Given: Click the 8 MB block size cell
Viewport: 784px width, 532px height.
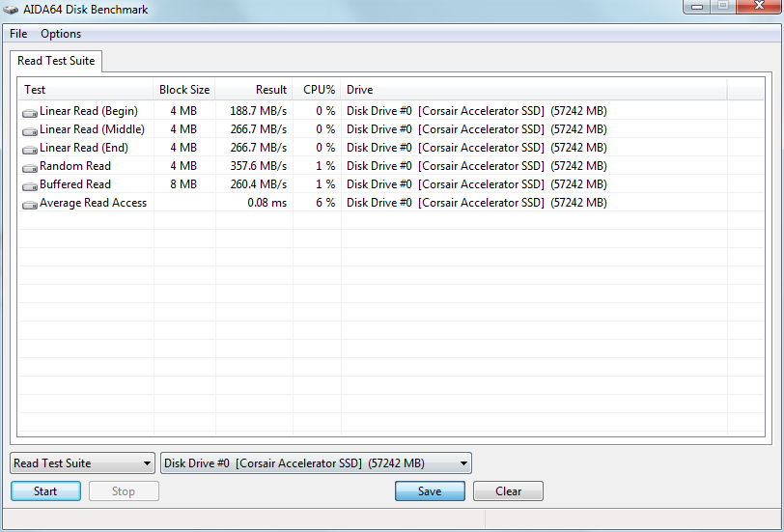Looking at the screenshot, I should 183,184.
